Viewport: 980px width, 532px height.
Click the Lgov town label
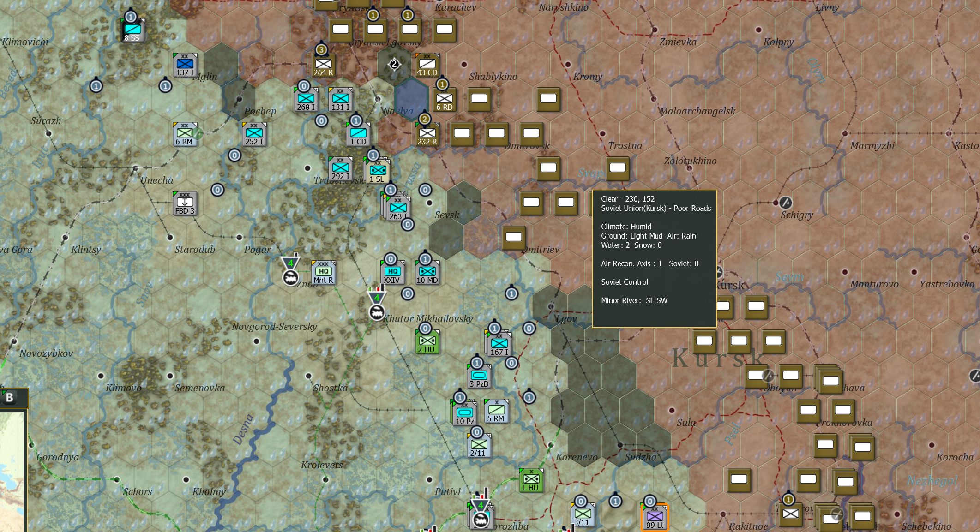pyautogui.click(x=566, y=319)
